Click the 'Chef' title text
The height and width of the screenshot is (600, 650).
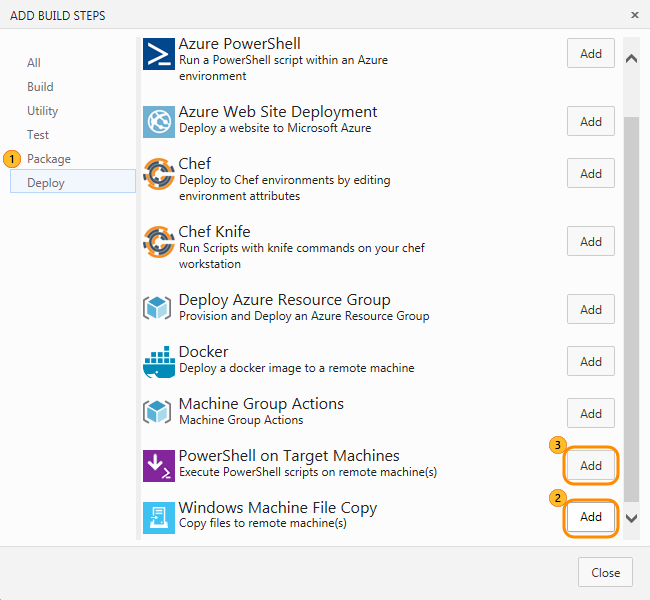(x=194, y=163)
